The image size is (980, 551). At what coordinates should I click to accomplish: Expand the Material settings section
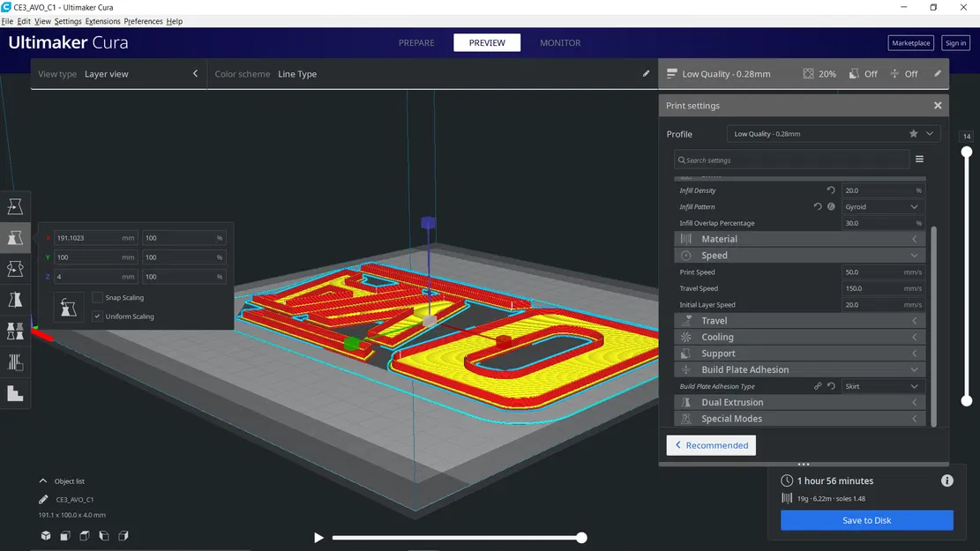[x=799, y=239]
